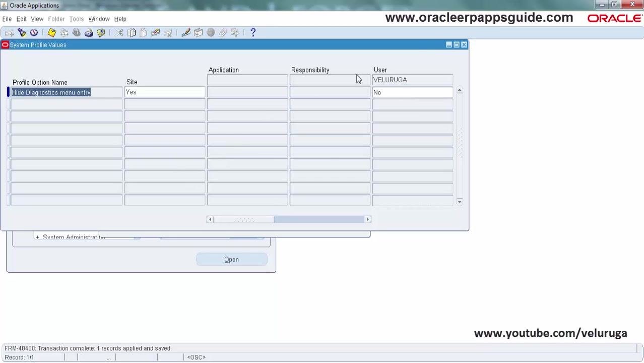This screenshot has height=363, width=644.
Task: Click the 'Profile Option Name' column label
Action: (40, 83)
